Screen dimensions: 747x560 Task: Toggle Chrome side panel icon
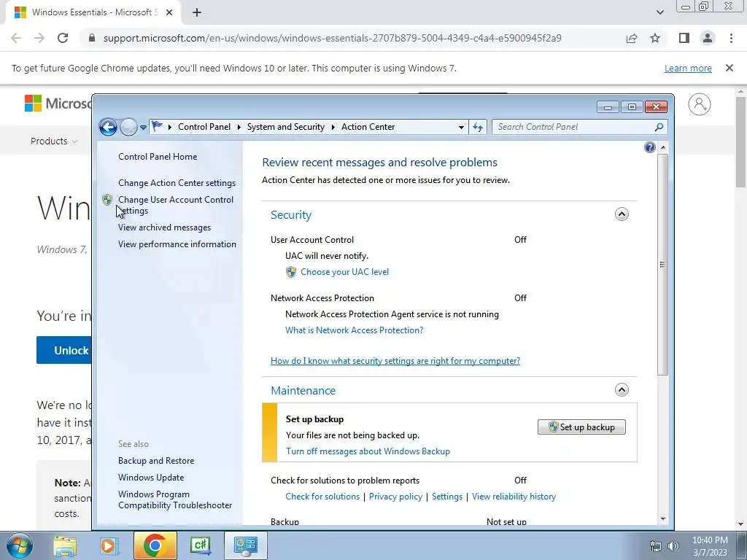(x=684, y=38)
